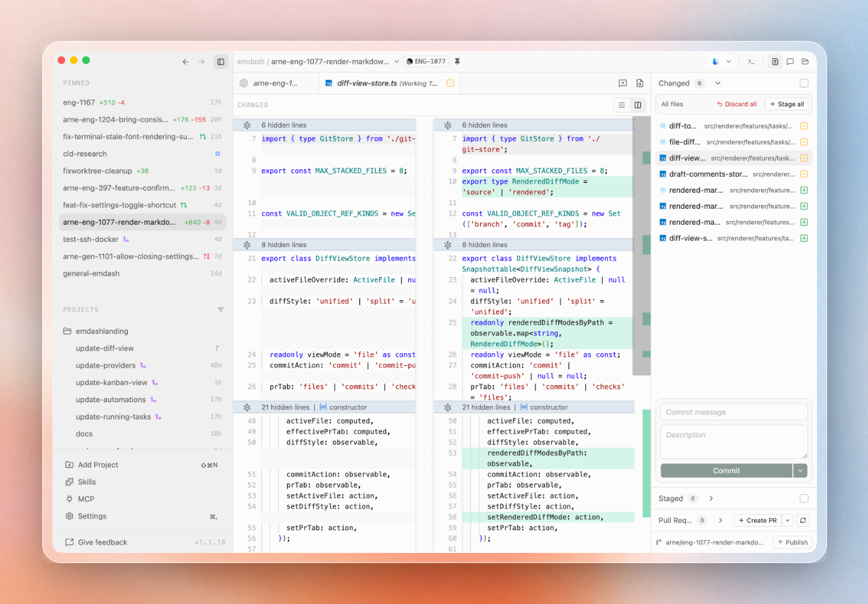Open the eng-1167 pinned task

[x=142, y=102]
